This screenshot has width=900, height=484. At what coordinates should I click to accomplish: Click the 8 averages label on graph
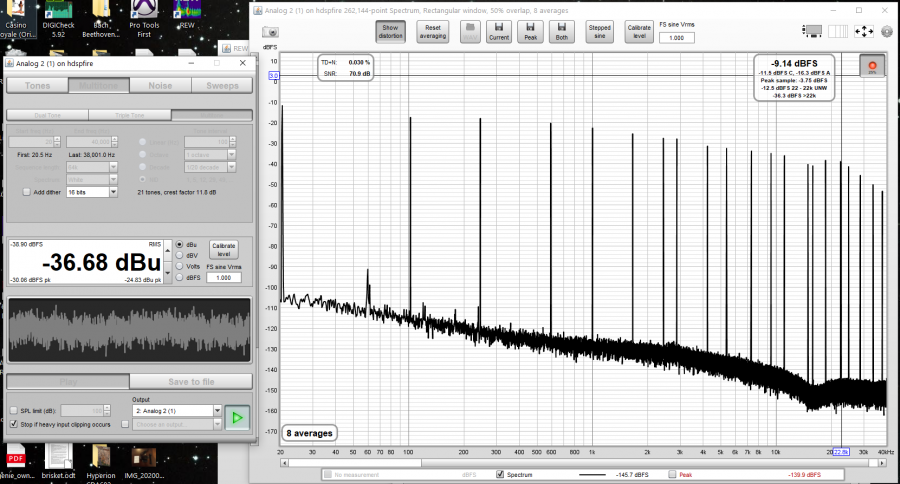(x=309, y=433)
